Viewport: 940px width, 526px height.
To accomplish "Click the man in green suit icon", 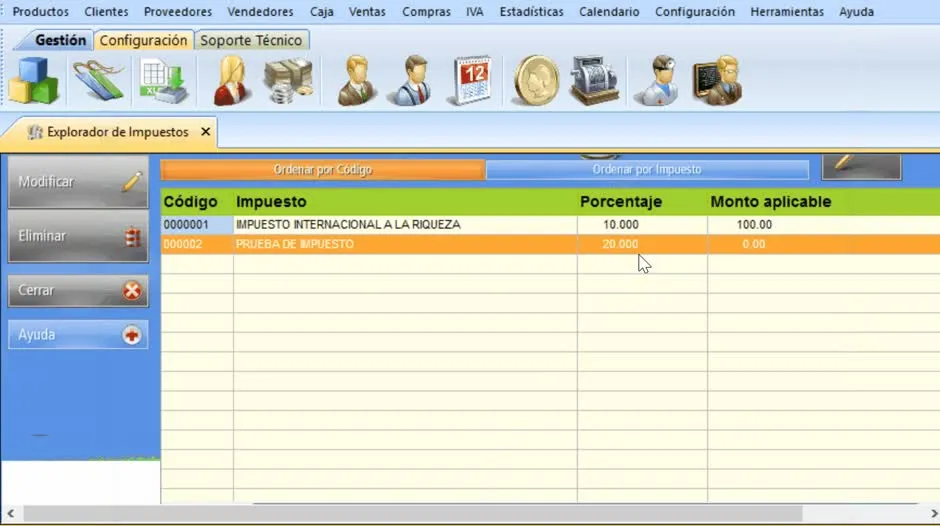I will tap(357, 80).
